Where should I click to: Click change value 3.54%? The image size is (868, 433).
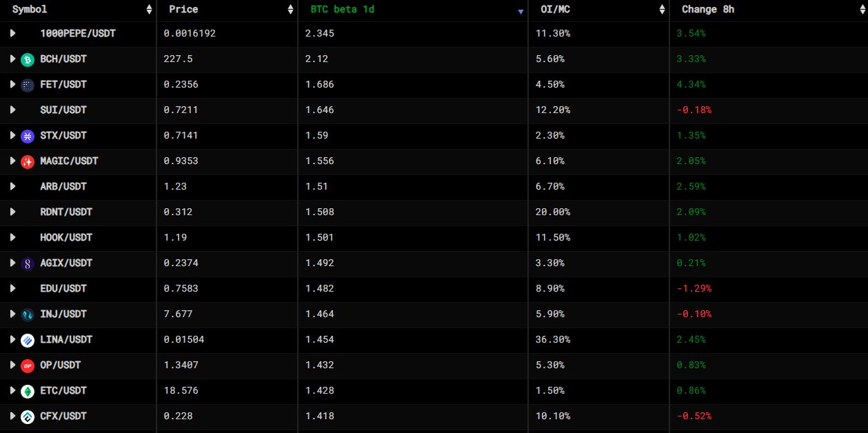(x=691, y=33)
